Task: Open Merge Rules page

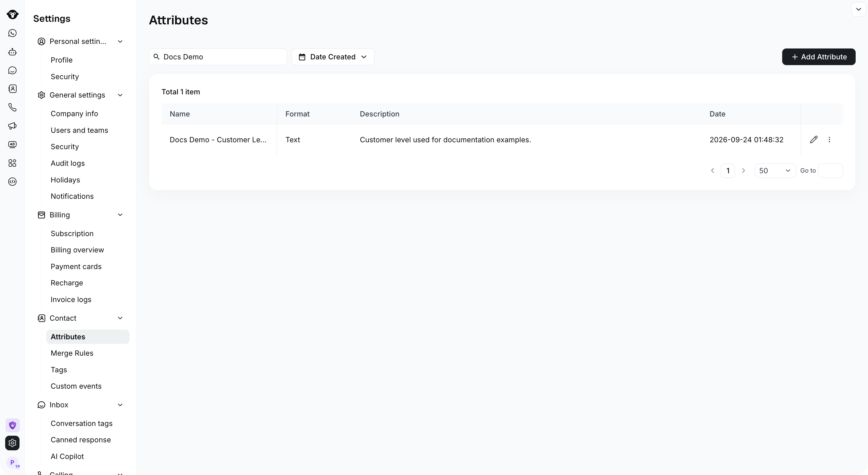Action: [72, 353]
